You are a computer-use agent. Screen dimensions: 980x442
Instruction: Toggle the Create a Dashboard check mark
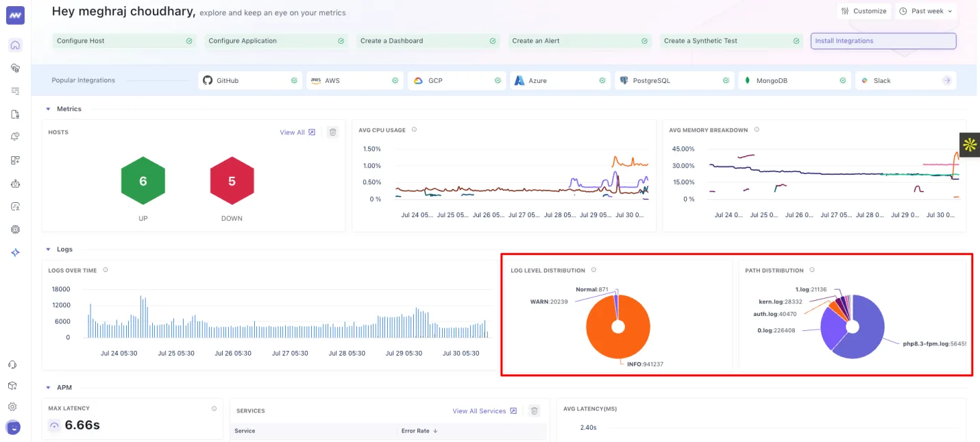(493, 41)
